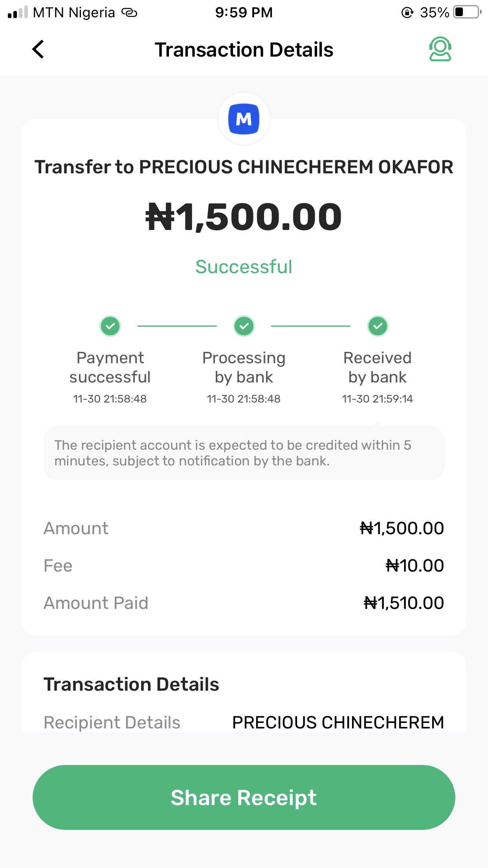Tap the back arrow icon
Image resolution: width=488 pixels, height=868 pixels.
click(38, 50)
